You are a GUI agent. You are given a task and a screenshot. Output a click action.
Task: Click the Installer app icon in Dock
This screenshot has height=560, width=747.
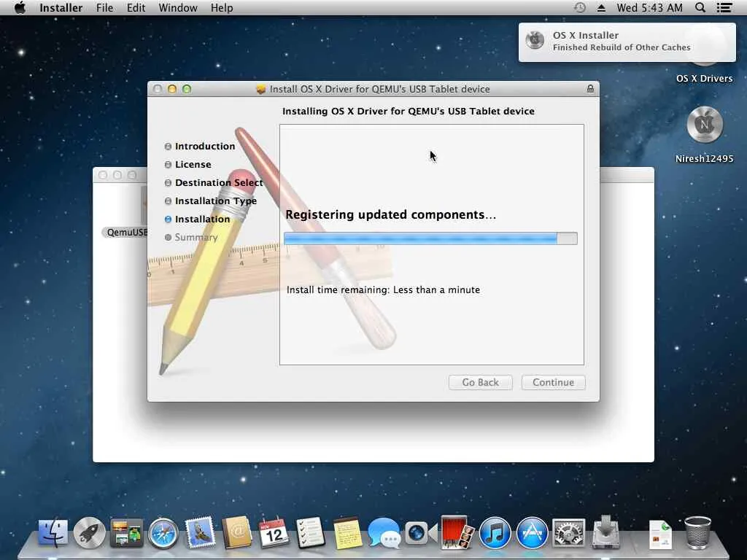tap(605, 532)
